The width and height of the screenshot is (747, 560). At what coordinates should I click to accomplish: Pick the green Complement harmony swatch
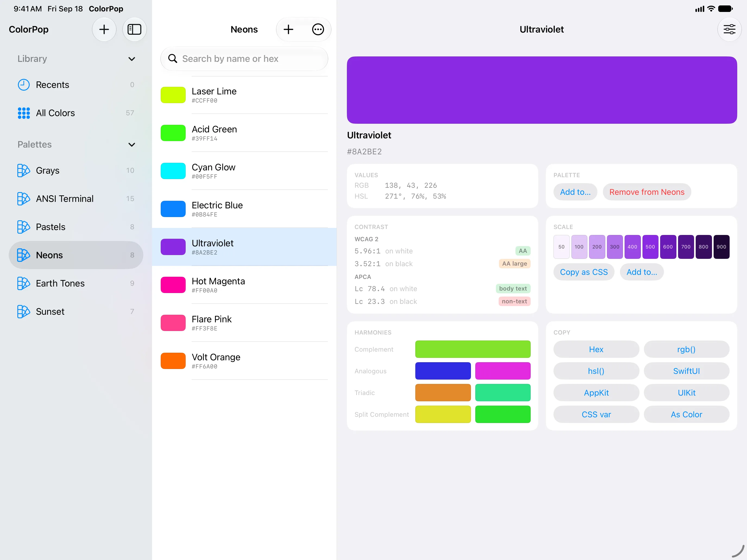tap(473, 349)
